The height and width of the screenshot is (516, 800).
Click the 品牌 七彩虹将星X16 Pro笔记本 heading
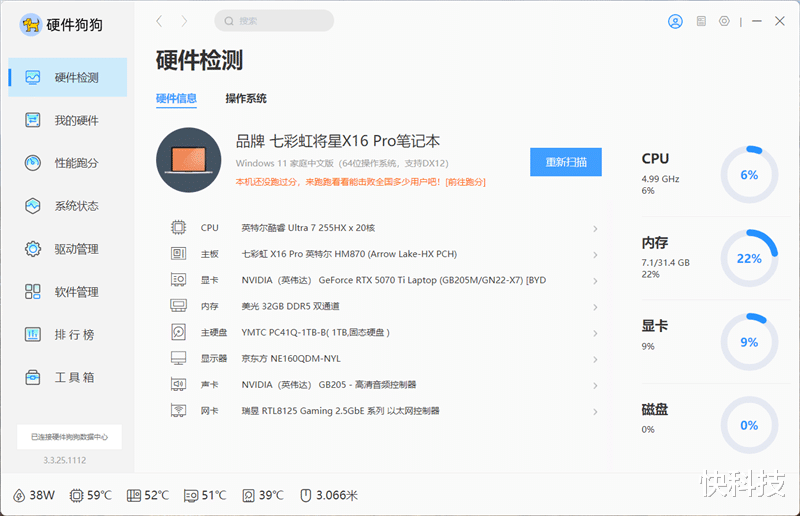tap(338, 141)
